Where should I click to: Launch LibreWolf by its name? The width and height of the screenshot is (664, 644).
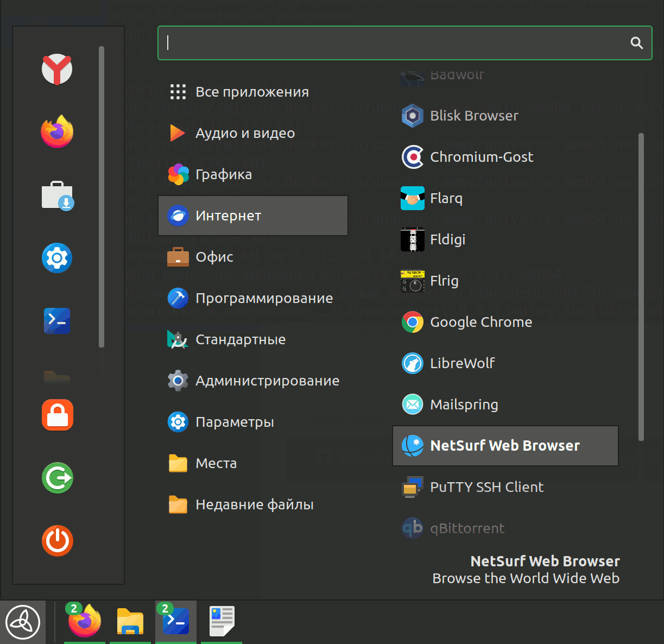(x=463, y=363)
